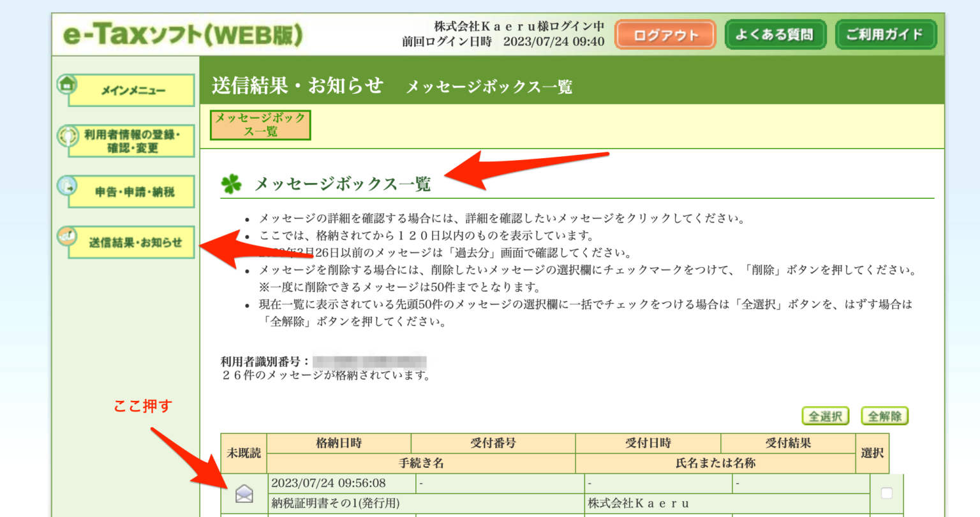
Task: Click the 株式会社Kaeru name in the message row
Action: click(638, 502)
